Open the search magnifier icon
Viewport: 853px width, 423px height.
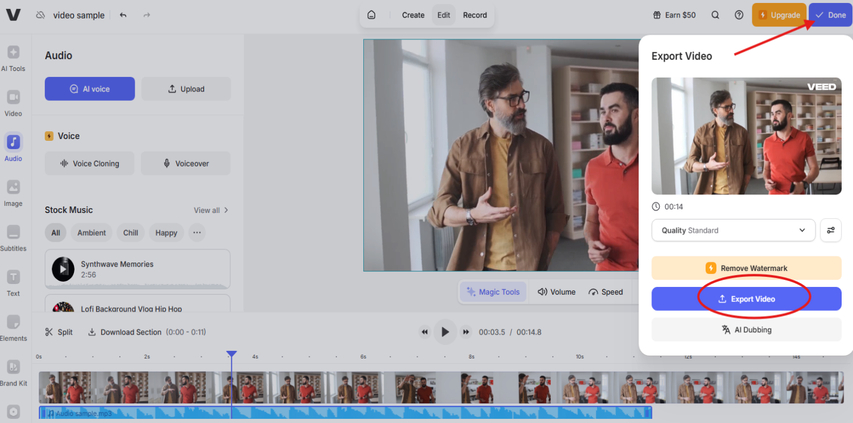click(x=715, y=15)
